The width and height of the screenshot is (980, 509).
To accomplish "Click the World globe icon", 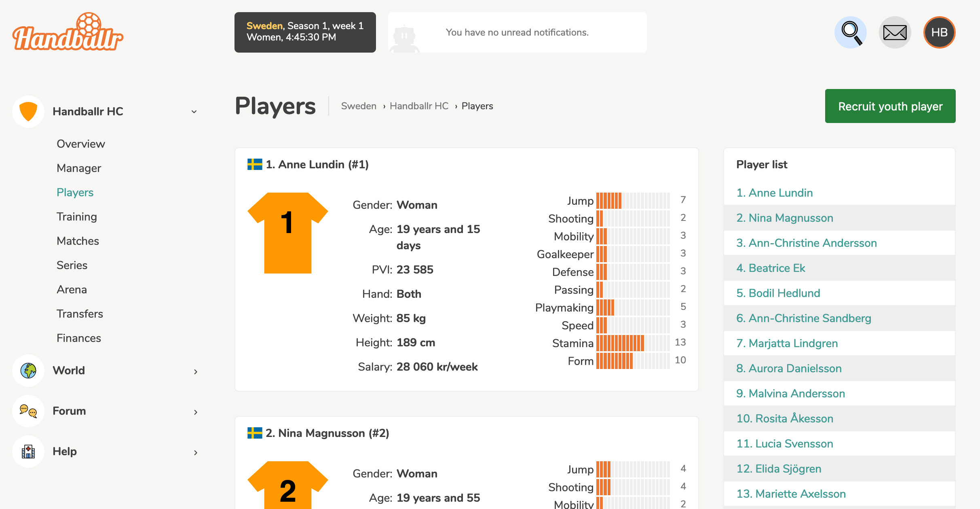I will (x=28, y=370).
